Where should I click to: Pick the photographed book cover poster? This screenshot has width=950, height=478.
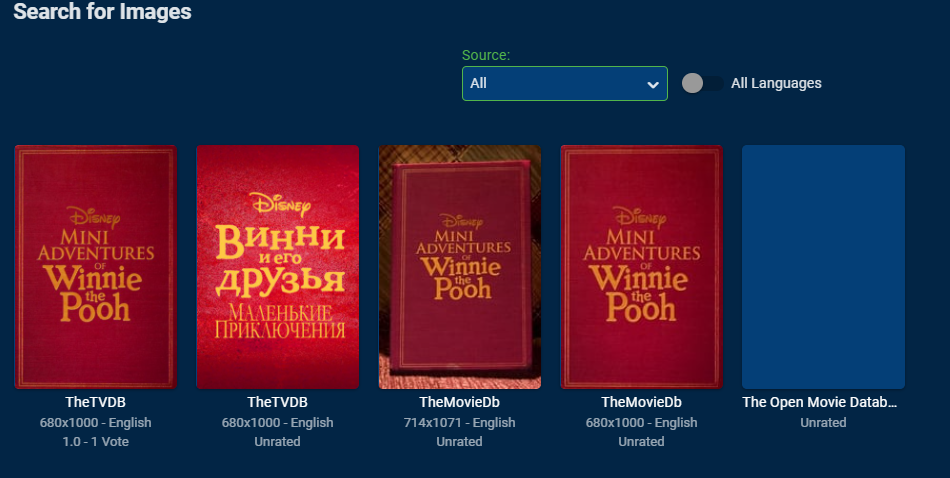point(460,267)
